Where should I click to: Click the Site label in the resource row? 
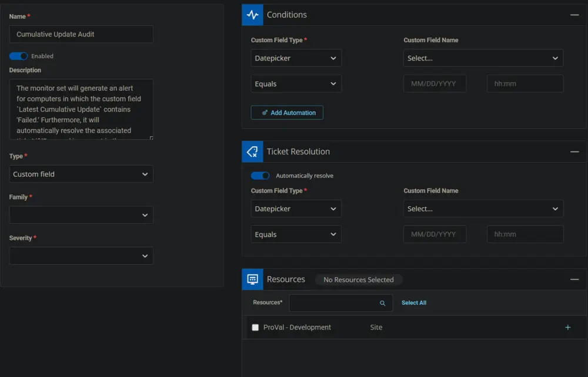click(376, 328)
